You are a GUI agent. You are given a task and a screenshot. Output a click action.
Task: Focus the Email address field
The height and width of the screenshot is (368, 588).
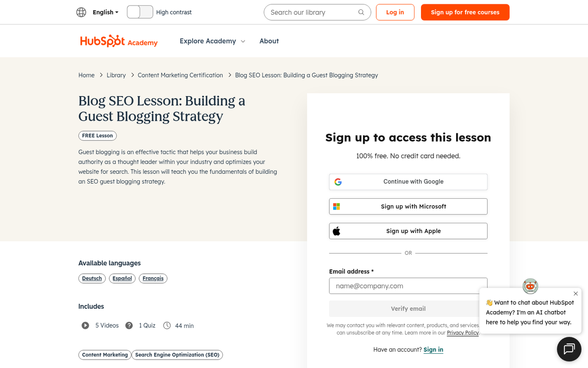point(408,286)
